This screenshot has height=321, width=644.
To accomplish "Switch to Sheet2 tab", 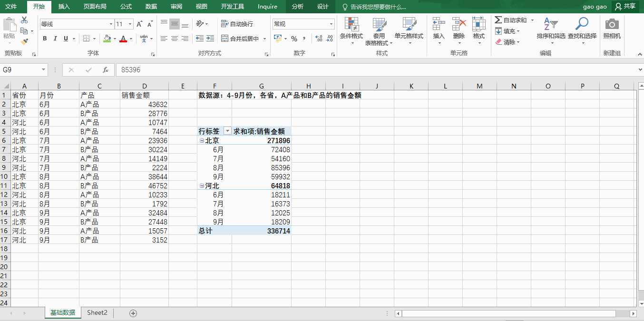I will tap(97, 312).
